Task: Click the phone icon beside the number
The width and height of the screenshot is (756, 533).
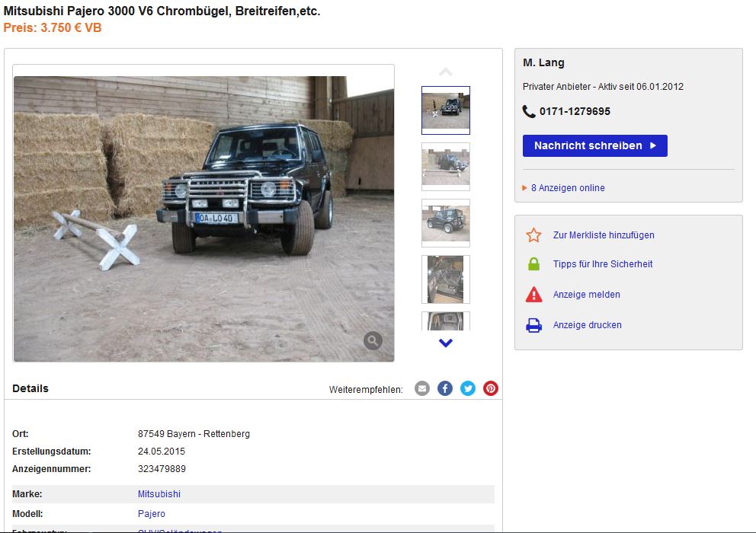Action: (529, 111)
